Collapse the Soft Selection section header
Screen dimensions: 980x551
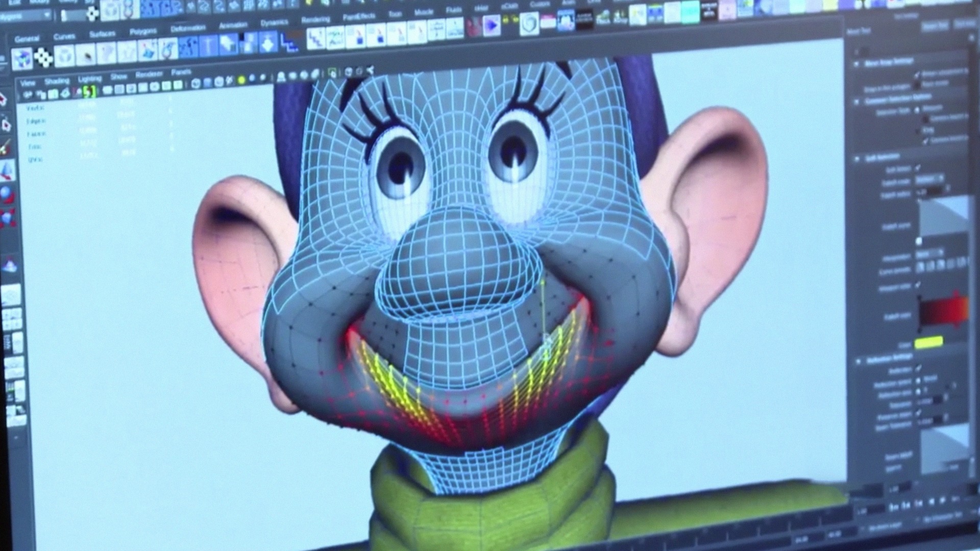point(857,158)
